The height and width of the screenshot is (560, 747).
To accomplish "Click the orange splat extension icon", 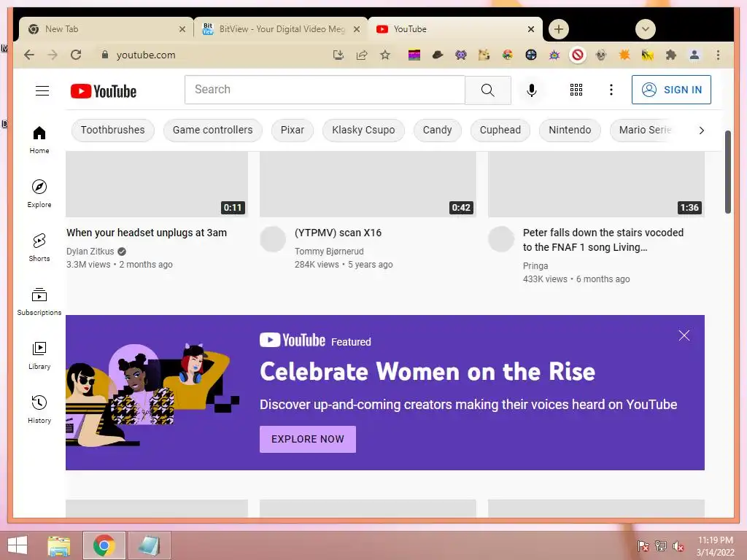I will 624,55.
